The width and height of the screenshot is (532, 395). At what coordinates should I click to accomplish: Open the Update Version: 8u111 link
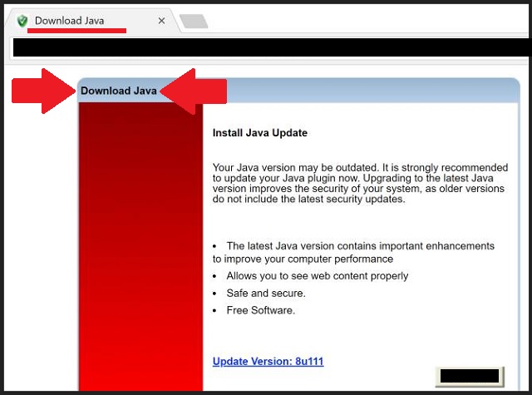click(268, 362)
